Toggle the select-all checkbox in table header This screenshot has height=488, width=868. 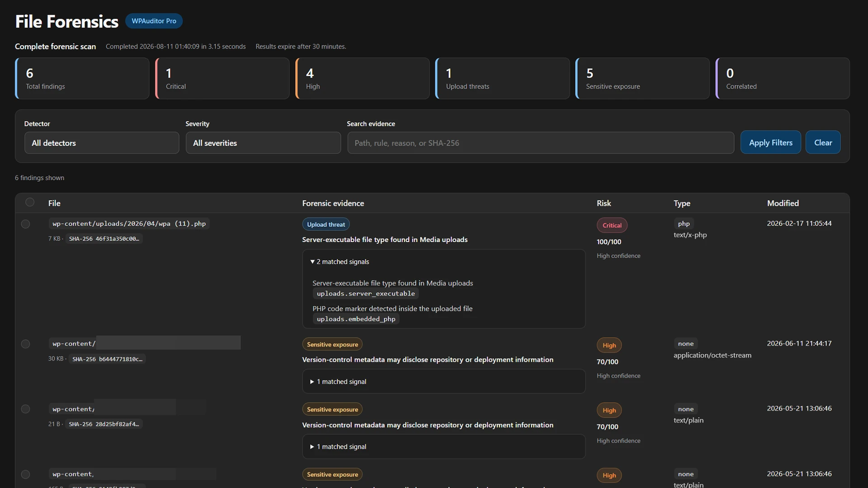coord(30,202)
